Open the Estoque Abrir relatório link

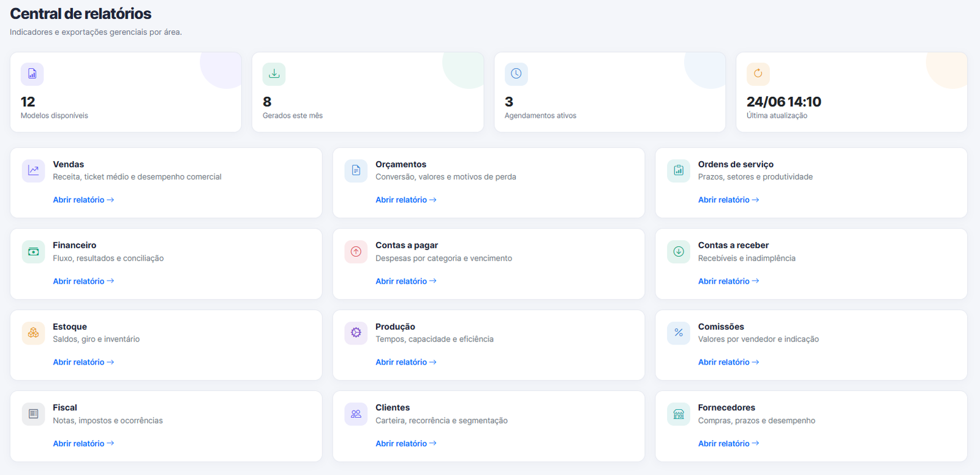[x=83, y=362]
